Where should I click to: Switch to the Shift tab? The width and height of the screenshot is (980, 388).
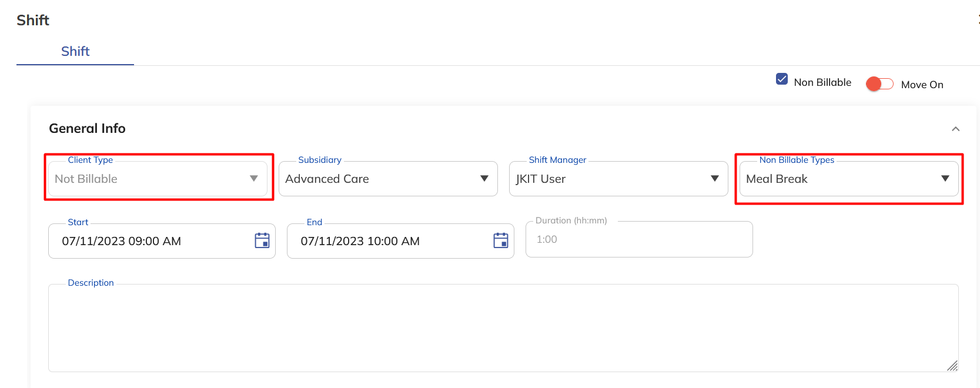click(x=75, y=51)
